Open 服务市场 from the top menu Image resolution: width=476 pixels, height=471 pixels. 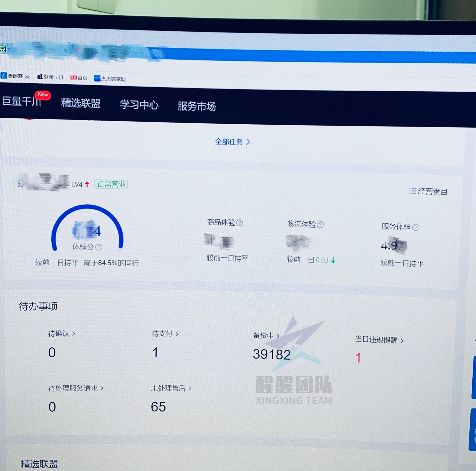pos(197,106)
